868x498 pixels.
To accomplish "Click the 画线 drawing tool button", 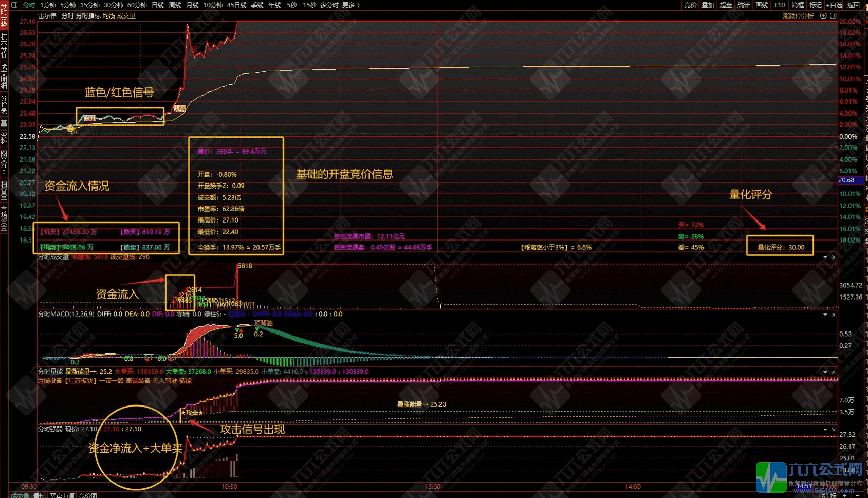I will click(x=762, y=5).
